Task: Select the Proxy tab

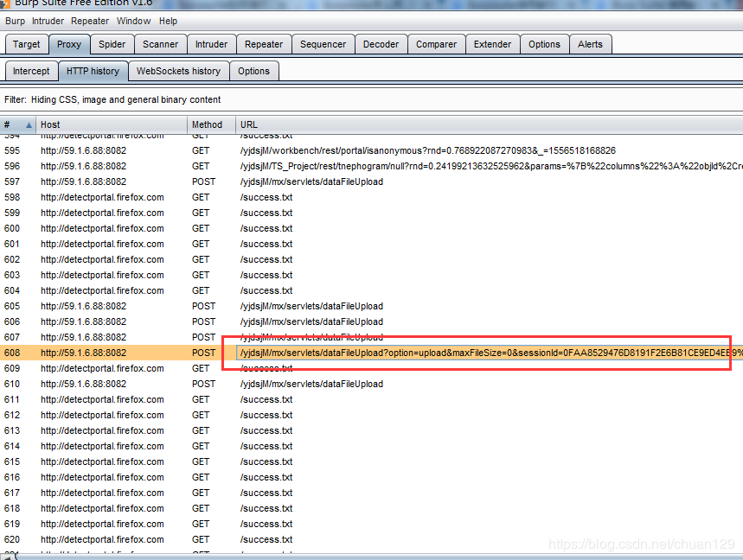Action: coord(69,44)
